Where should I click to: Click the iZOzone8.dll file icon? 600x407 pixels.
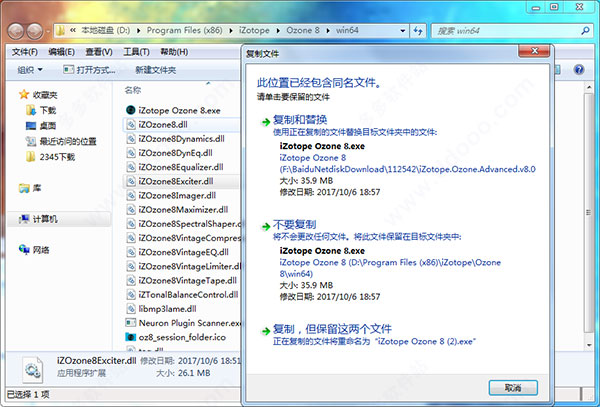[x=131, y=124]
